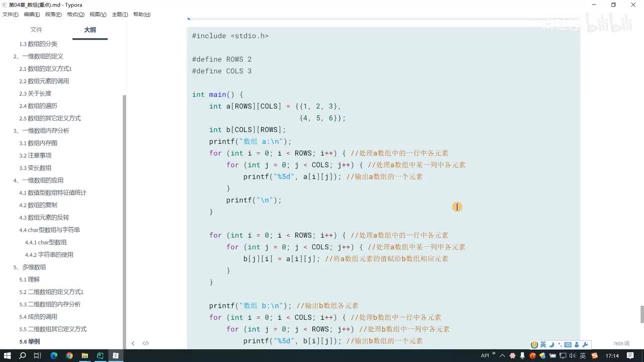Open outline entry 2.3 关于长度

(35, 94)
